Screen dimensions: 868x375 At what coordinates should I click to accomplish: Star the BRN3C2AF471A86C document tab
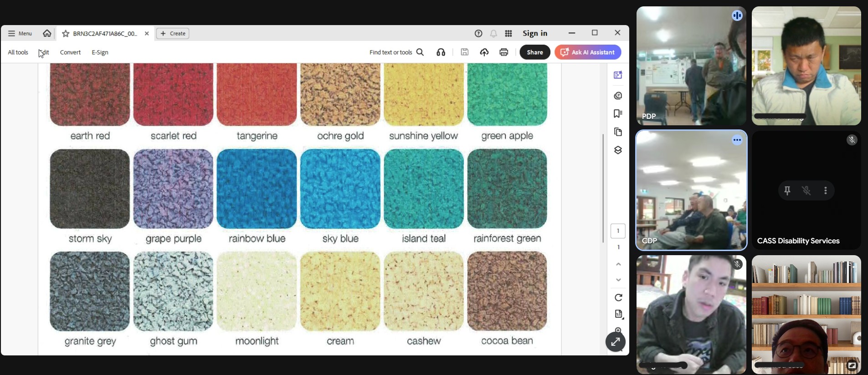tap(66, 34)
